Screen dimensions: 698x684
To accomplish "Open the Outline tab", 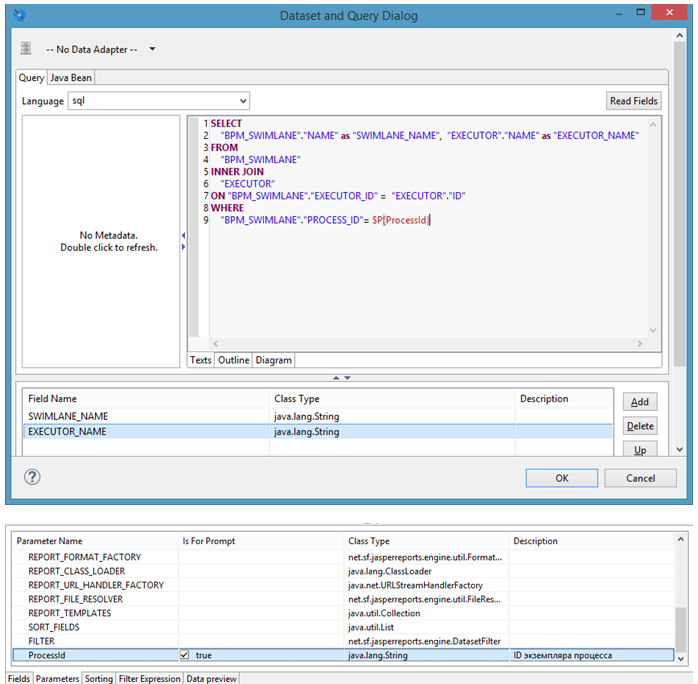I will (x=233, y=360).
